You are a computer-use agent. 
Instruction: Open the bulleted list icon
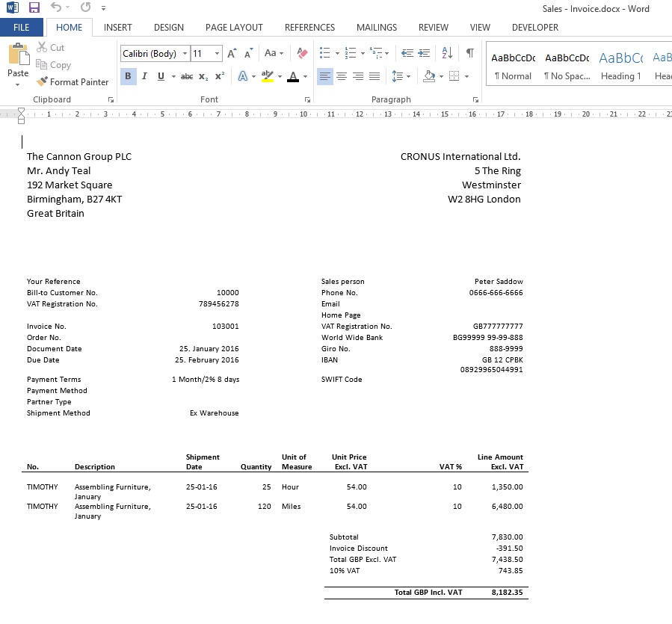pyautogui.click(x=324, y=53)
